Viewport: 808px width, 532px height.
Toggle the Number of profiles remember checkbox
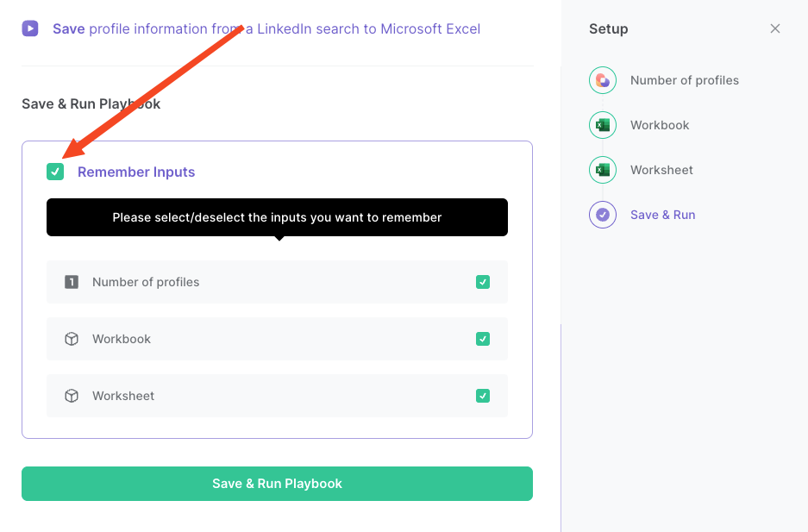(483, 282)
